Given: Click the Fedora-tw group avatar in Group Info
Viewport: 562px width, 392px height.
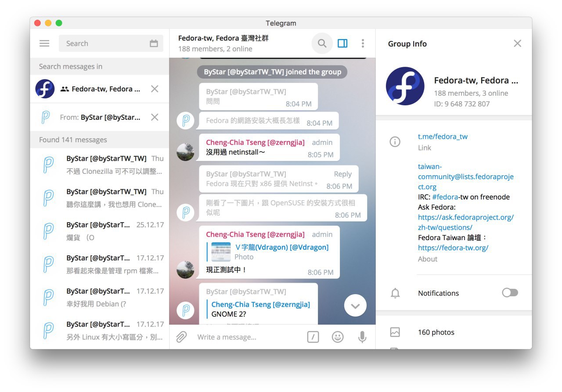Looking at the screenshot, I should (405, 86).
